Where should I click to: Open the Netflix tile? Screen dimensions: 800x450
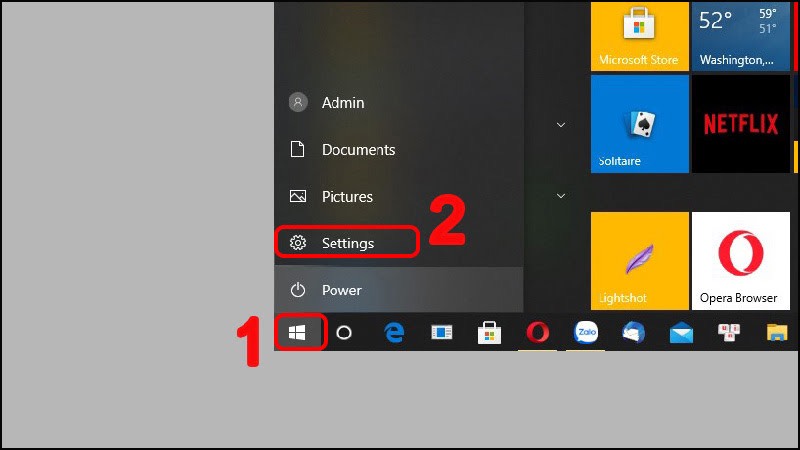pyautogui.click(x=740, y=124)
